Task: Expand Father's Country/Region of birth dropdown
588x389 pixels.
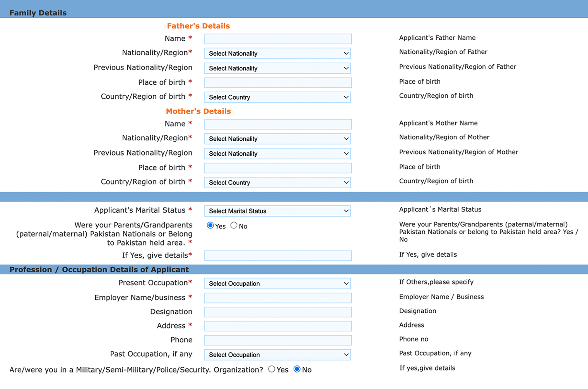Action: coord(277,97)
